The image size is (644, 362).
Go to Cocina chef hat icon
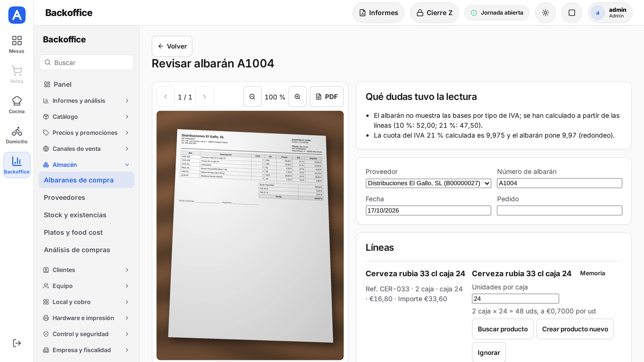(x=17, y=105)
